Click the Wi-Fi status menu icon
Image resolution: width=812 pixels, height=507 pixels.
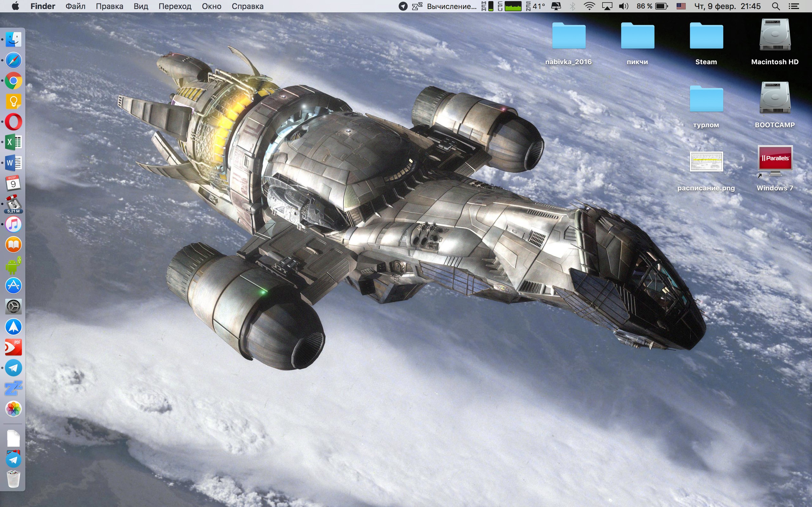[589, 6]
